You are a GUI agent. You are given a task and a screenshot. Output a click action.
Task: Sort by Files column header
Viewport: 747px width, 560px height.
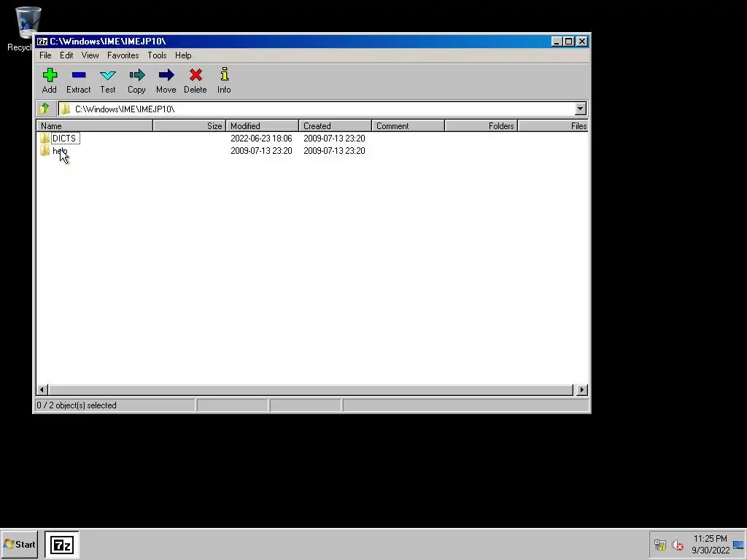[x=553, y=125]
